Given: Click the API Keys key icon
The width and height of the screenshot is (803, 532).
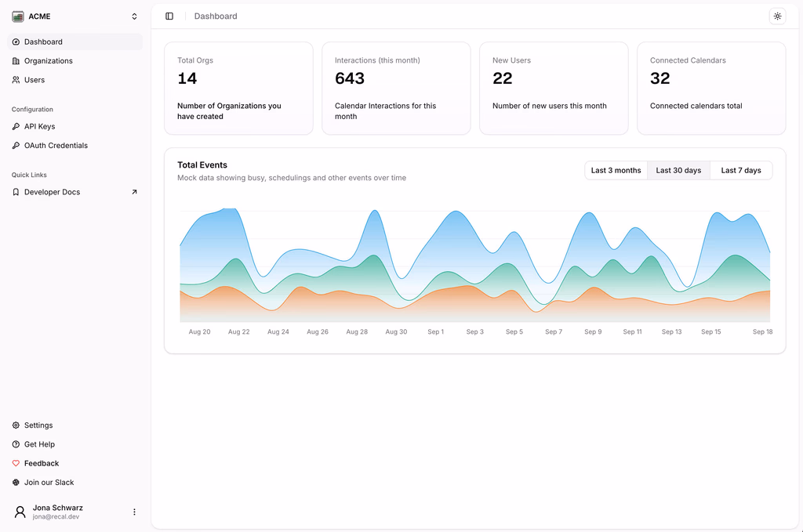Looking at the screenshot, I should click(16, 126).
